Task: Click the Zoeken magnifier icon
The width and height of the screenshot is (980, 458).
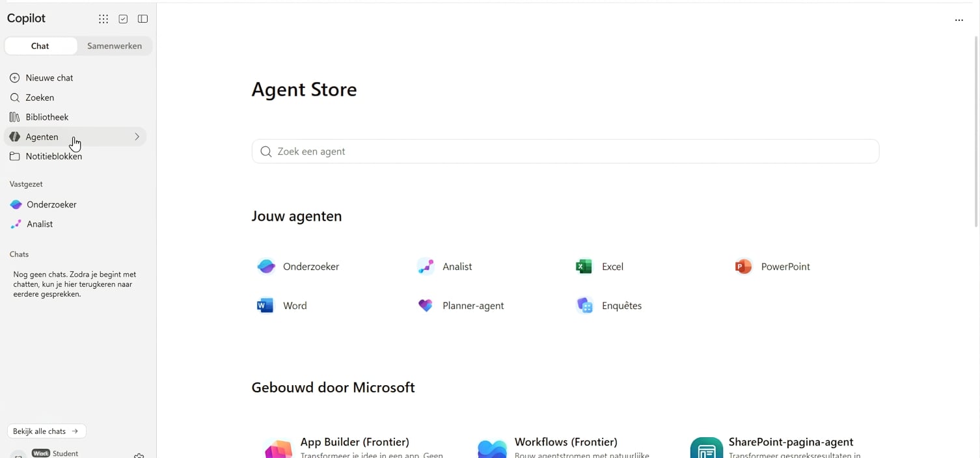Action: click(14, 98)
